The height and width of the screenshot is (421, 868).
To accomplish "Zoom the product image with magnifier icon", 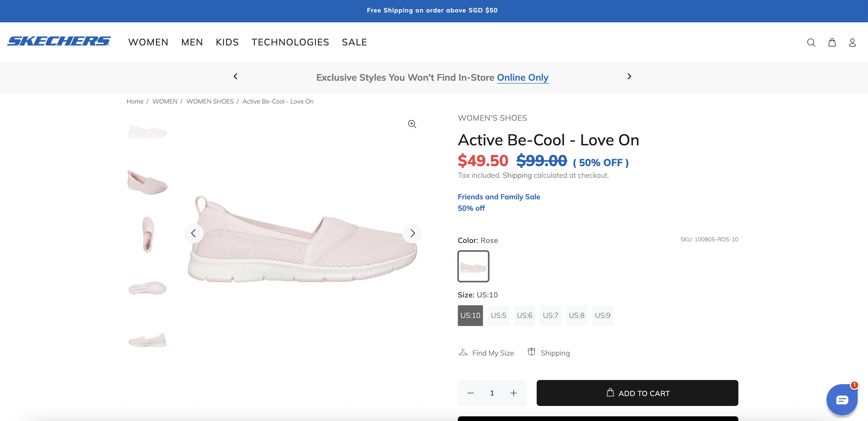I will (x=412, y=124).
